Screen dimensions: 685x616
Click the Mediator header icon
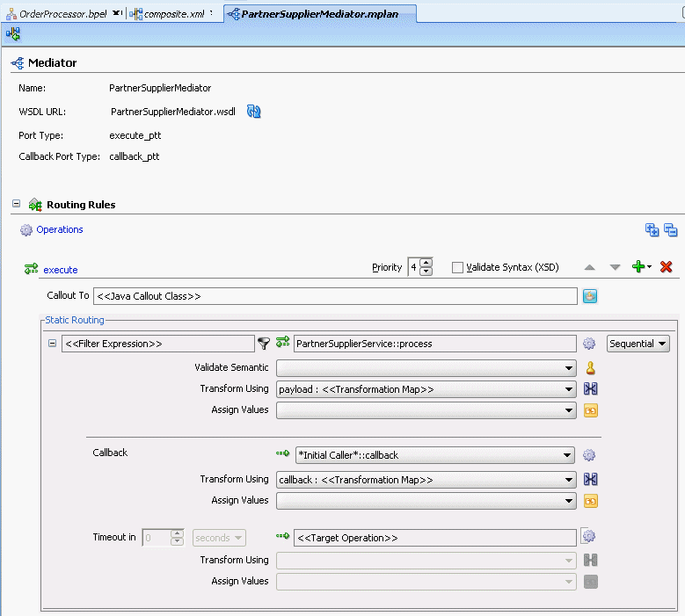(x=18, y=63)
